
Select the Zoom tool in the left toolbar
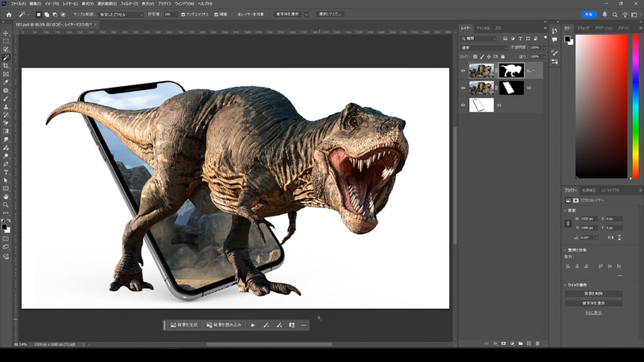[6, 204]
